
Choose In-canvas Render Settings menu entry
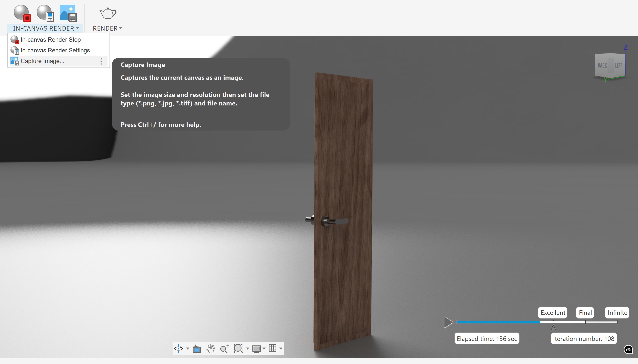[55, 50]
